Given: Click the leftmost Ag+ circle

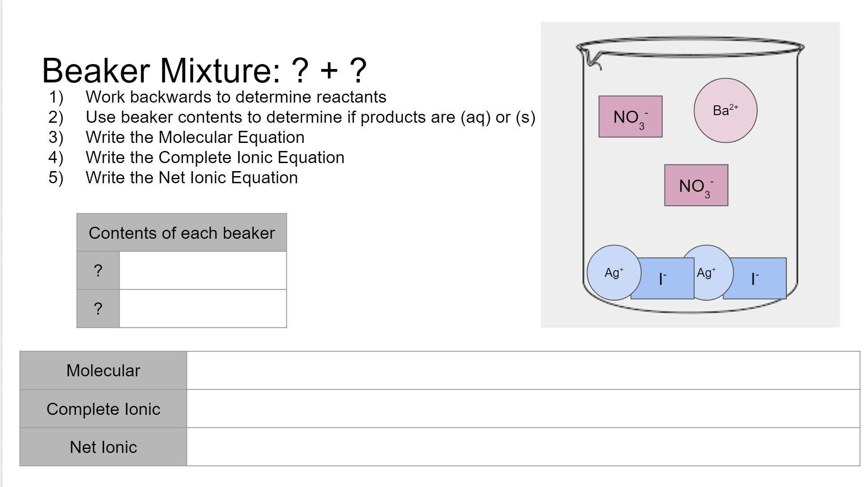Looking at the screenshot, I should pyautogui.click(x=613, y=272).
